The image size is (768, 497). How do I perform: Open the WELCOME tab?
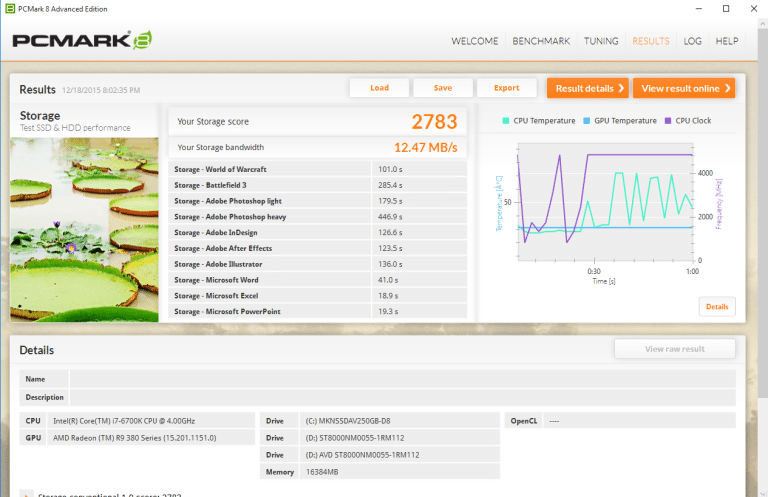tap(475, 41)
